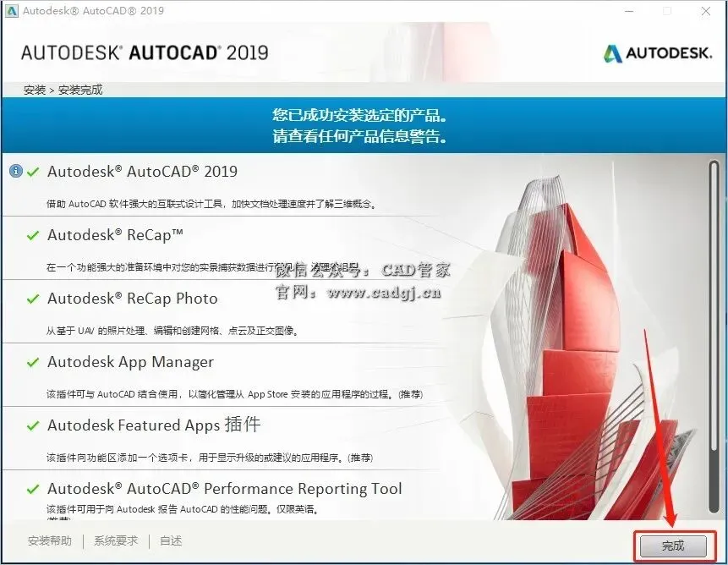Click the 请查看任何产品信息警告 banner message
728x565 pixels.
pyautogui.click(x=360, y=136)
